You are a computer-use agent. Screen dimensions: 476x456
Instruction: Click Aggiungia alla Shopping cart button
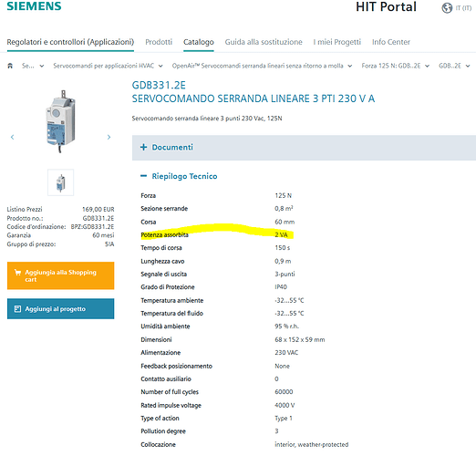[x=61, y=275]
